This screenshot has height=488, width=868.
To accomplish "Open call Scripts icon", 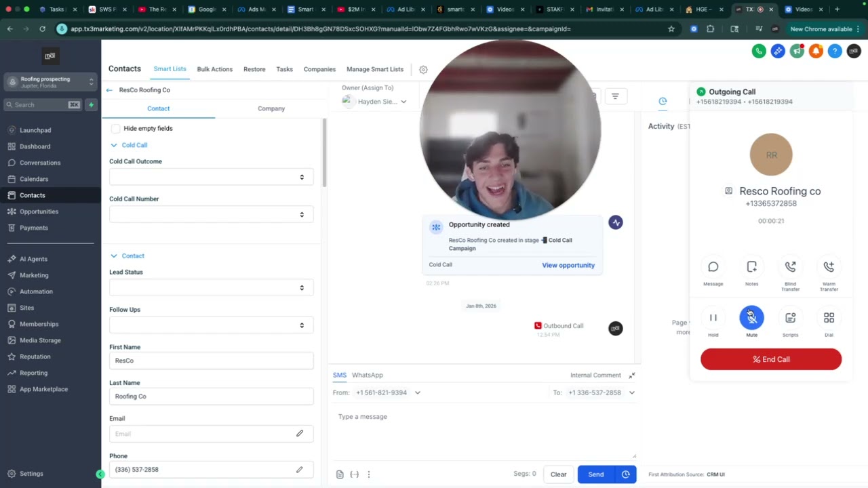I will pyautogui.click(x=790, y=317).
